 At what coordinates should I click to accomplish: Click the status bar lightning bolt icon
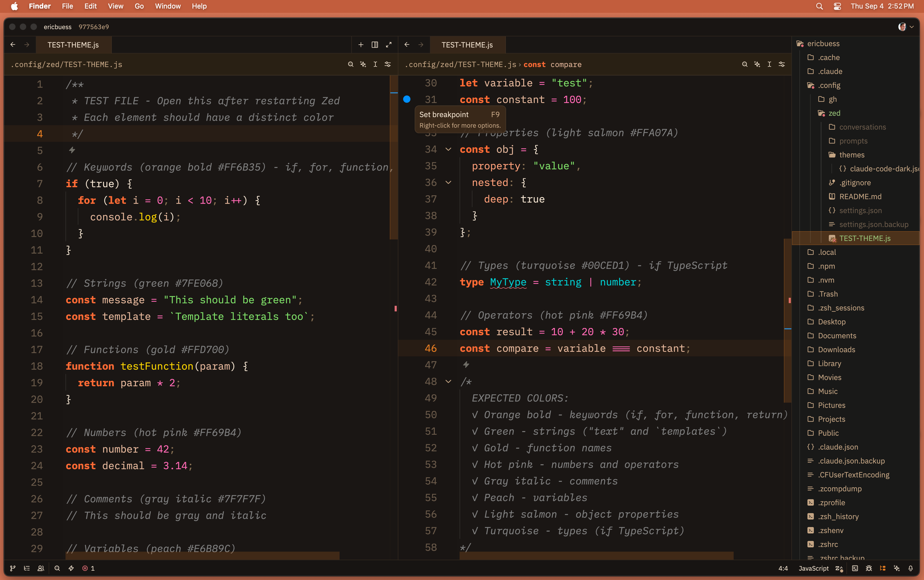(x=71, y=568)
